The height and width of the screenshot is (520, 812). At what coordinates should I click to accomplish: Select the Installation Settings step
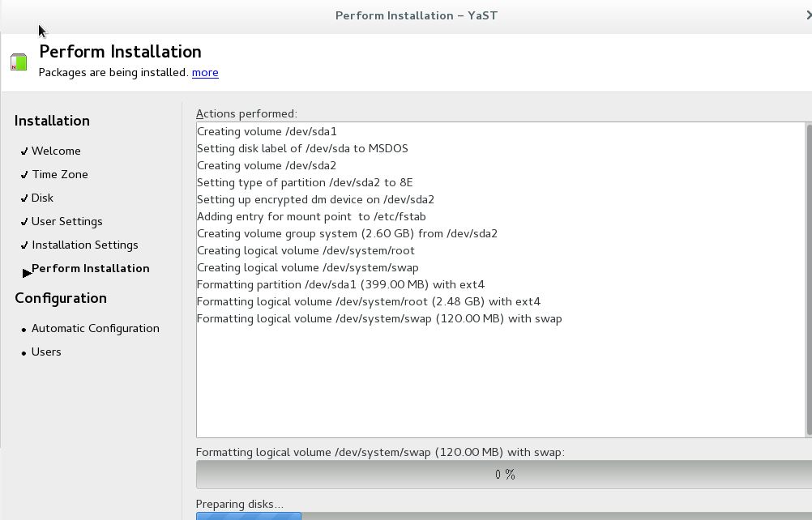point(85,245)
